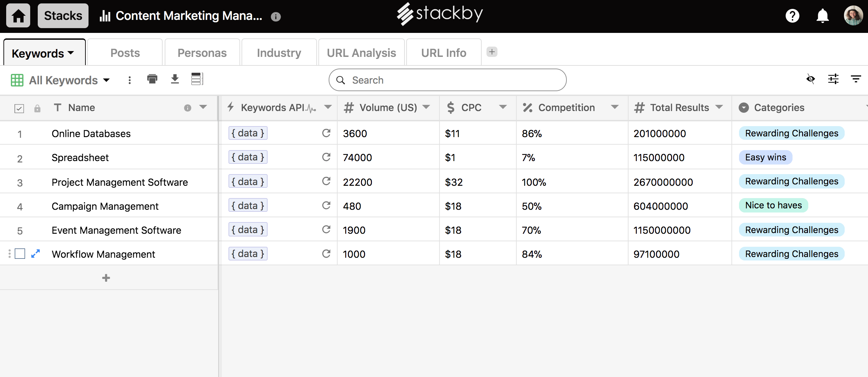Viewport: 868px width, 377px height.
Task: Open the Personas tab
Action: click(x=202, y=52)
